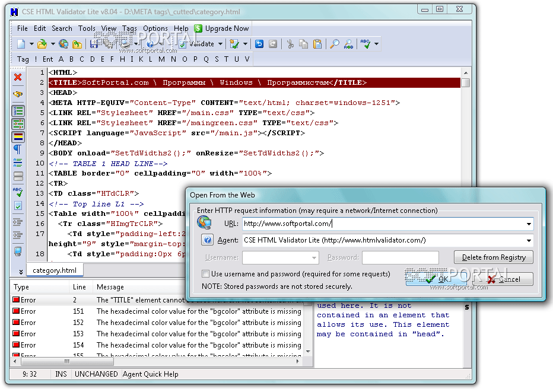Open the Search menu

[x=62, y=28]
